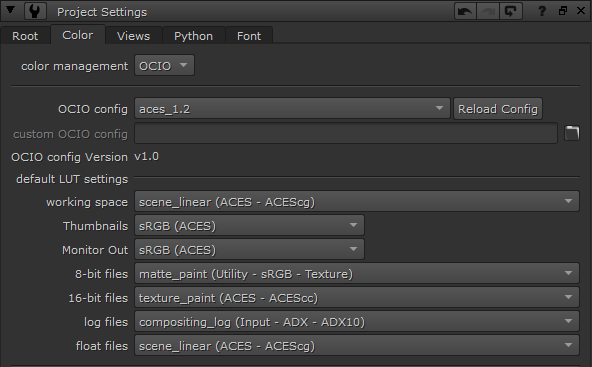Open the color management OCIO dropdown

pyautogui.click(x=164, y=66)
